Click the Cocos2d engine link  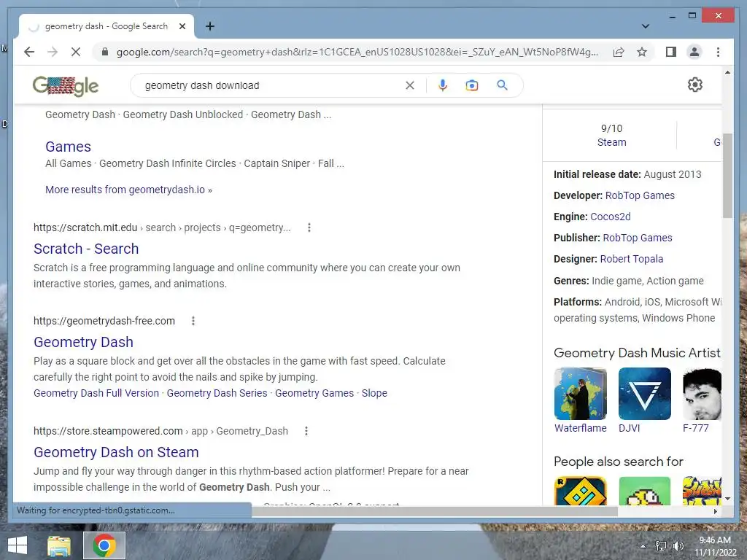[611, 217]
